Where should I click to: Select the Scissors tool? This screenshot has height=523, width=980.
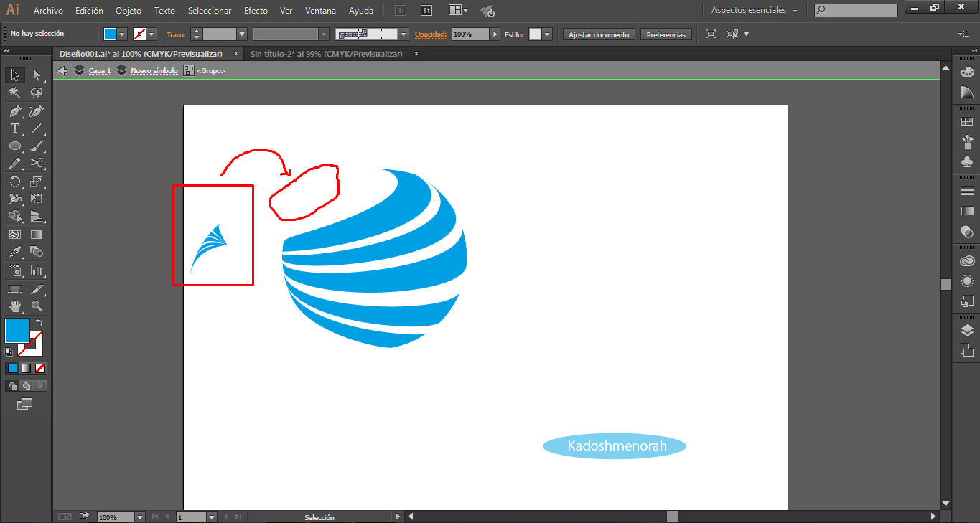(37, 164)
